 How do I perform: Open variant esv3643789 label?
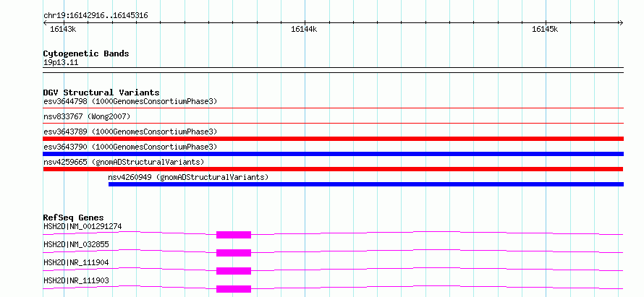tap(130, 132)
